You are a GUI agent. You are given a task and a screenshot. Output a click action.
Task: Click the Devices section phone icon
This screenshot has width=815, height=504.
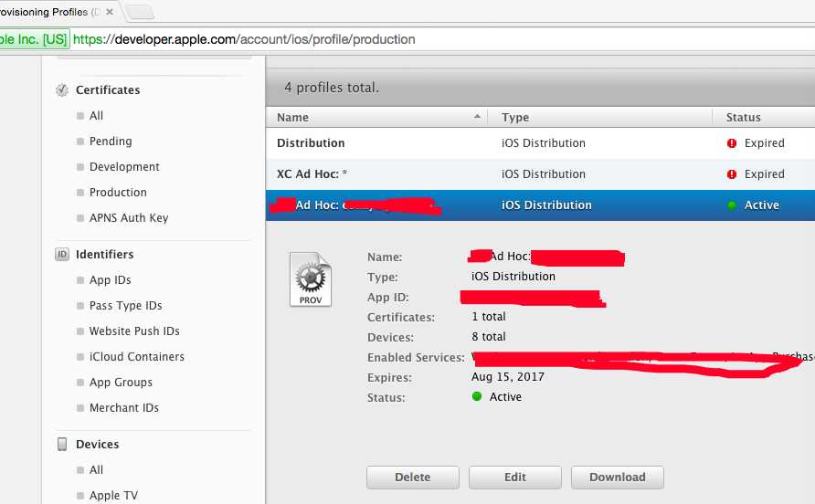(x=62, y=445)
